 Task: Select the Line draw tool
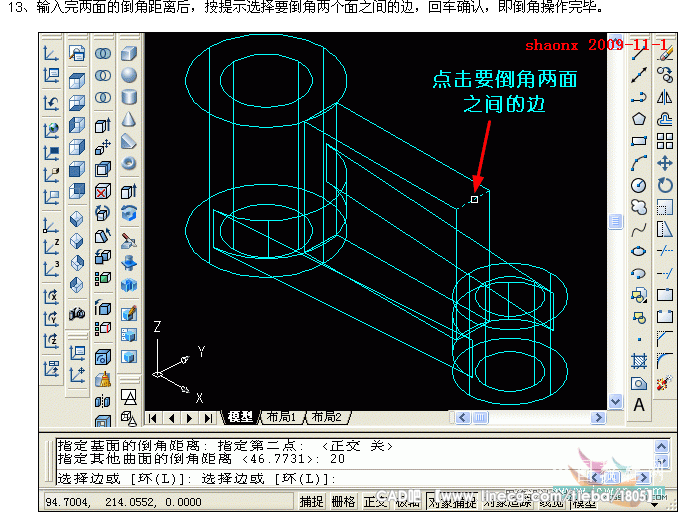pyautogui.click(x=639, y=53)
